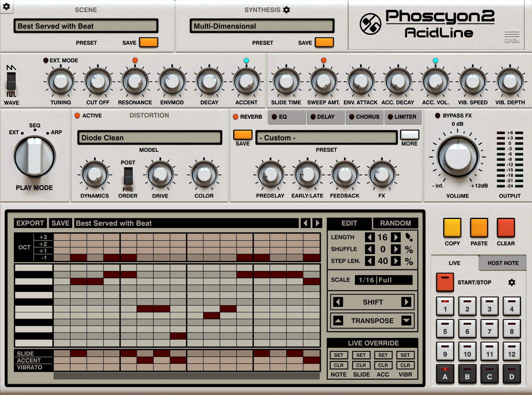Click the right pattern navigation arrow
The height and width of the screenshot is (395, 532).
click(x=317, y=223)
